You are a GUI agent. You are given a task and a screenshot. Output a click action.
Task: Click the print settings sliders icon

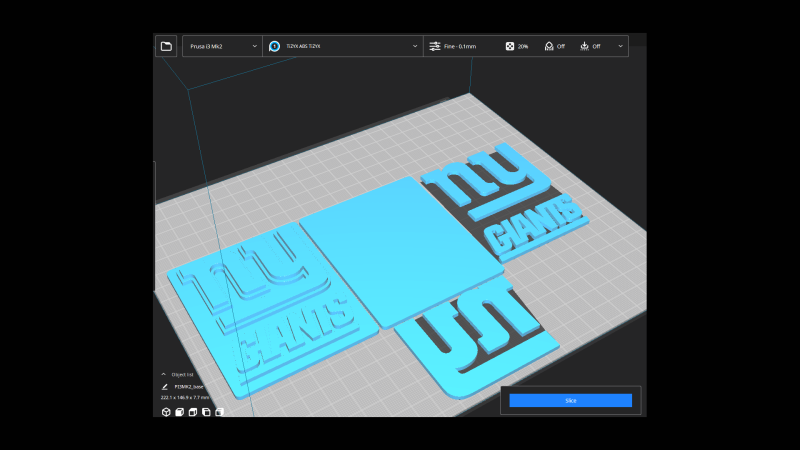[434, 46]
